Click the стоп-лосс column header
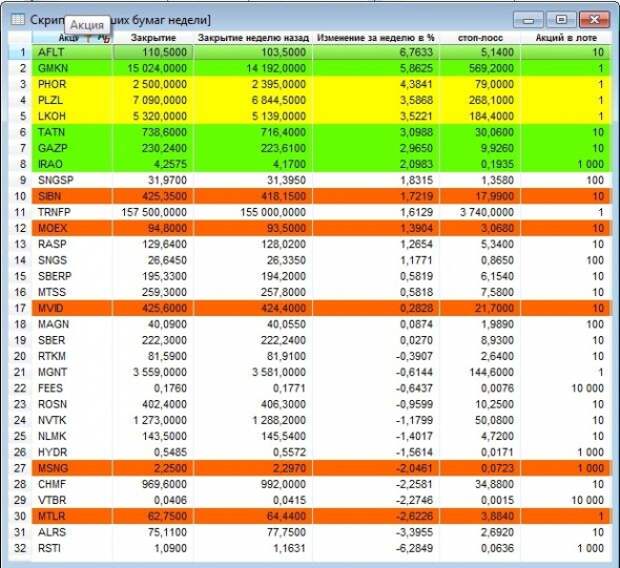 click(480, 38)
